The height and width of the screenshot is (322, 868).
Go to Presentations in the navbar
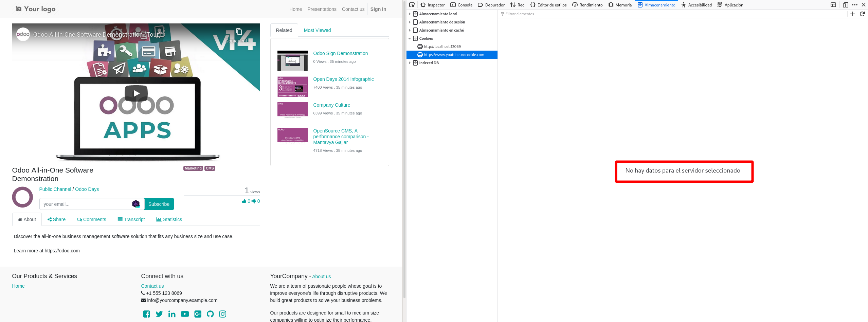pos(322,9)
